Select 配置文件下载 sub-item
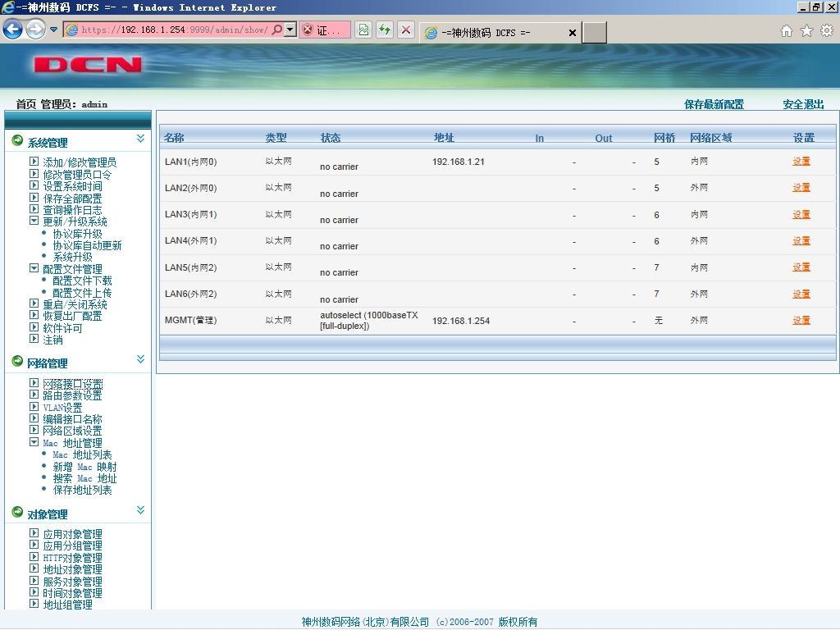 point(82,281)
